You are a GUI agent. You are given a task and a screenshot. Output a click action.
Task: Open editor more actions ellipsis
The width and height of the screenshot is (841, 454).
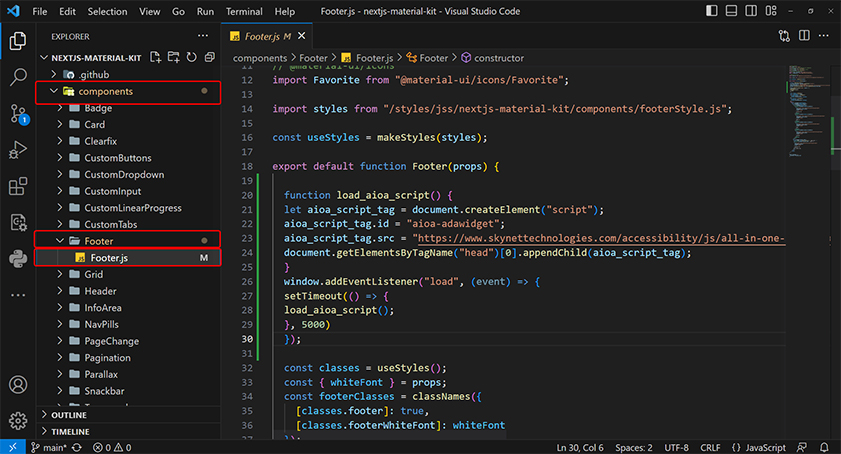click(x=824, y=36)
